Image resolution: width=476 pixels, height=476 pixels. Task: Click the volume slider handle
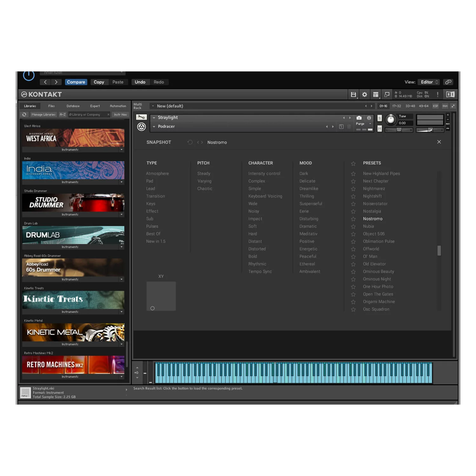(x=430, y=130)
